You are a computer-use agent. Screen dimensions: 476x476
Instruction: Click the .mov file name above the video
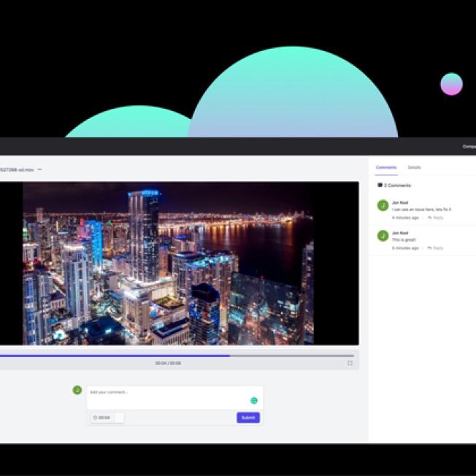[x=17, y=169]
